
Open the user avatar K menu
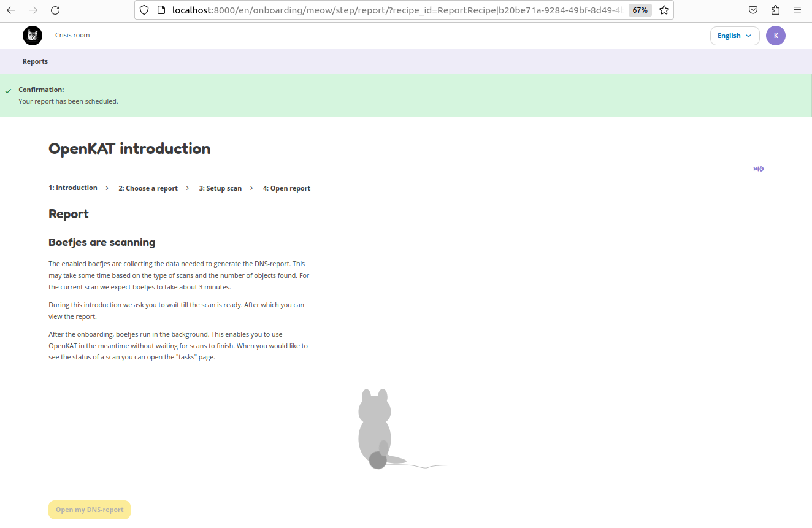click(776, 36)
